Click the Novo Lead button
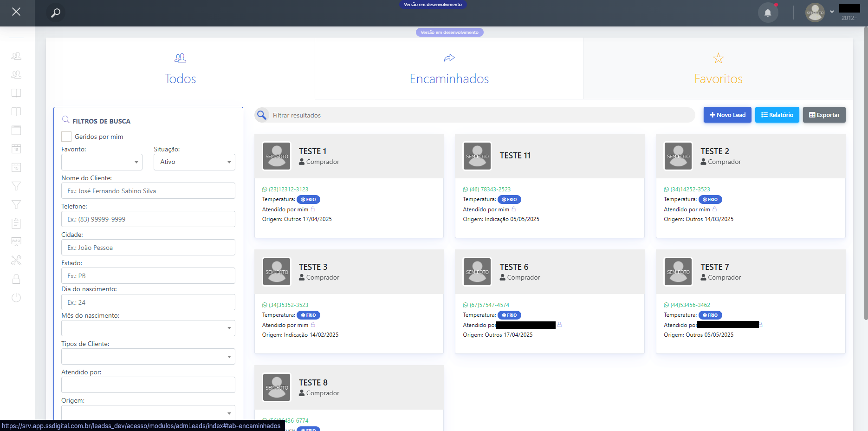Screen dimensions: 868x431 727,115
